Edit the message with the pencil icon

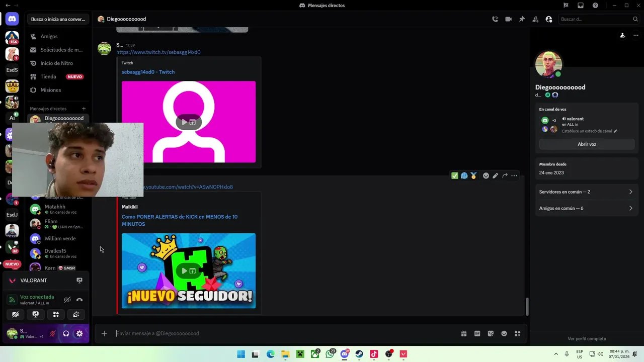coord(496,175)
